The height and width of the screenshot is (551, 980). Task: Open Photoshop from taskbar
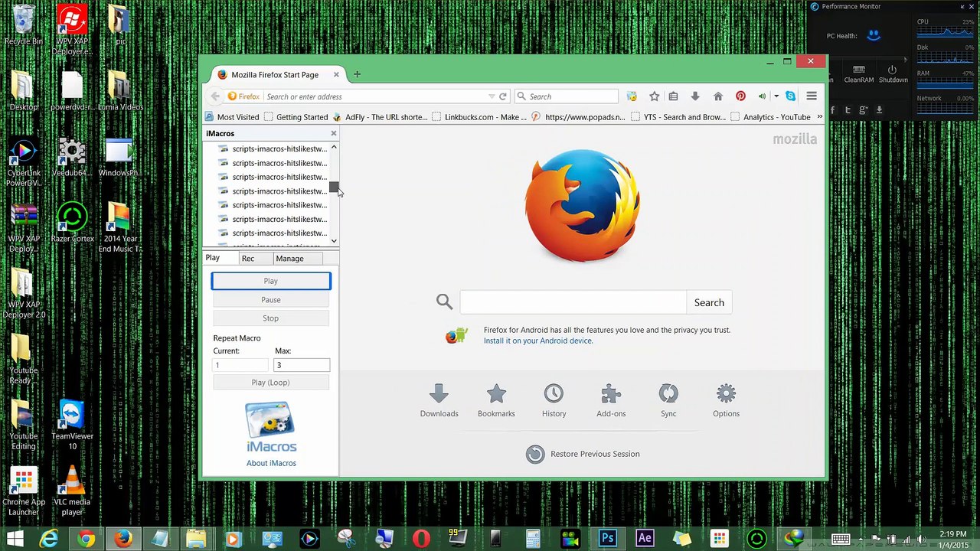608,539
